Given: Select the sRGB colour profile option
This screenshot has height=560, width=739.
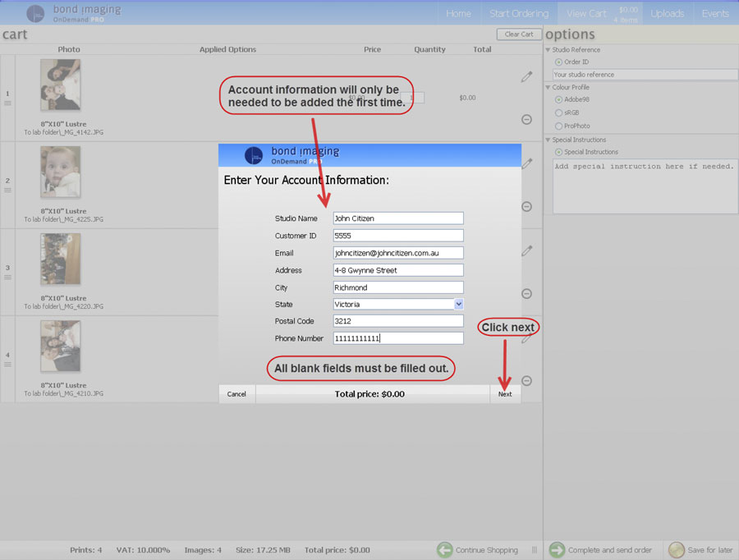Looking at the screenshot, I should pyautogui.click(x=558, y=112).
